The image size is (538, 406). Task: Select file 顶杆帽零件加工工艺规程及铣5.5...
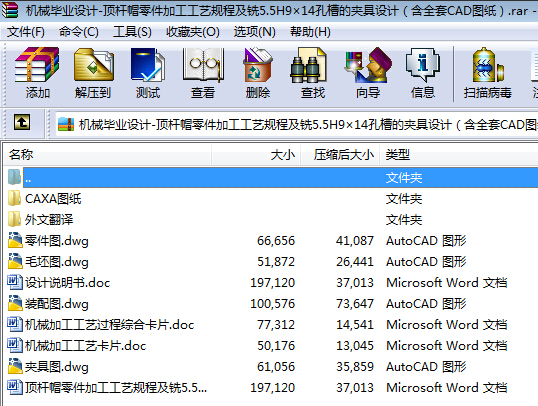coord(116,387)
